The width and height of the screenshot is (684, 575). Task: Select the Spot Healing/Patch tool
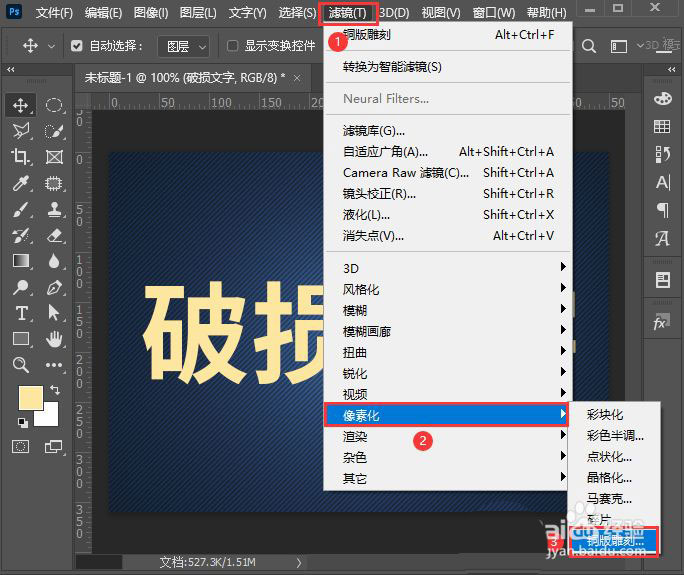tap(54, 183)
